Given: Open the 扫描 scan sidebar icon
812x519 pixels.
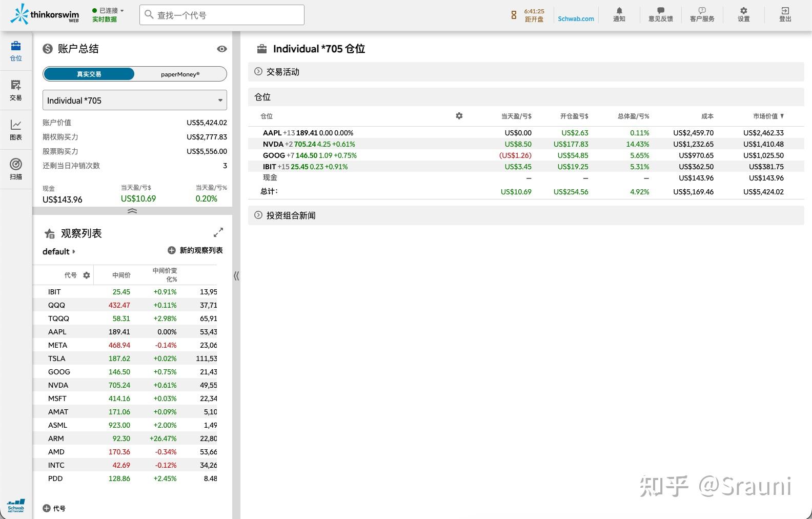Looking at the screenshot, I should 16,169.
